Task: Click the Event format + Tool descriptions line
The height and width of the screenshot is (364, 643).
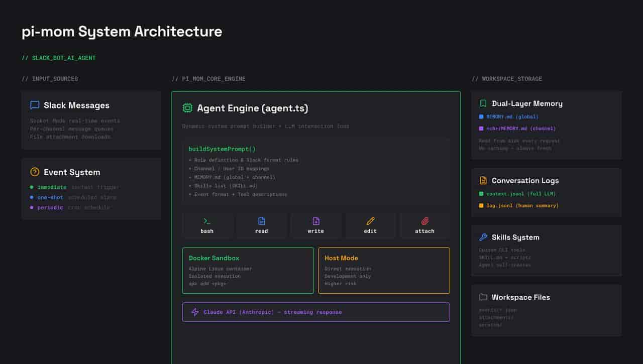Action: 238,194
